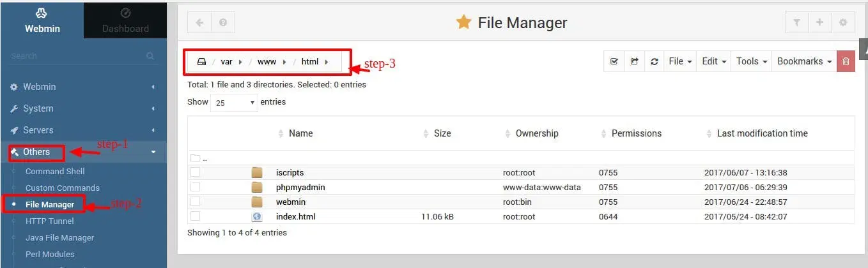Click the iscripts folder icon
The height and width of the screenshot is (268, 868).
pos(257,172)
